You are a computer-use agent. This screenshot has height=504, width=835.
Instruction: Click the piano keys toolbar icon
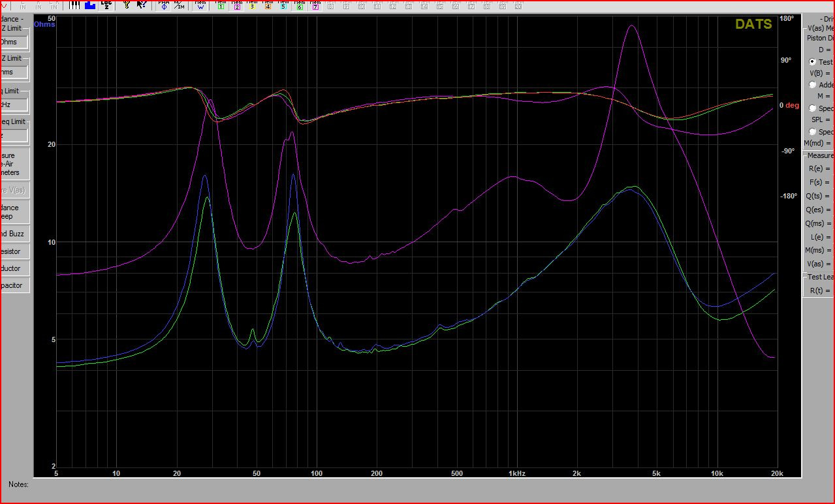coord(74,5)
